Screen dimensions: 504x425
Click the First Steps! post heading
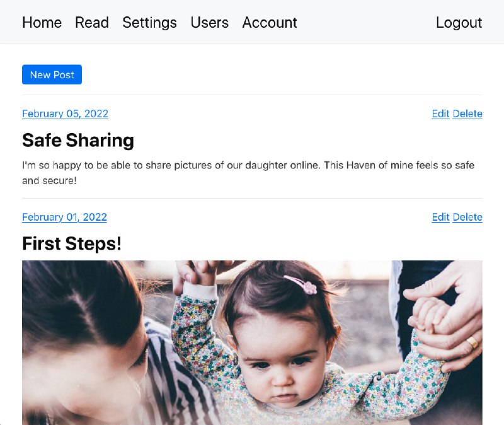point(72,243)
